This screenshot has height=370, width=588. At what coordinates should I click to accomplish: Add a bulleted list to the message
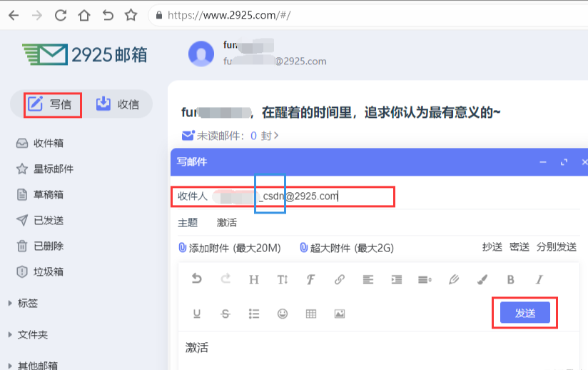click(x=254, y=314)
